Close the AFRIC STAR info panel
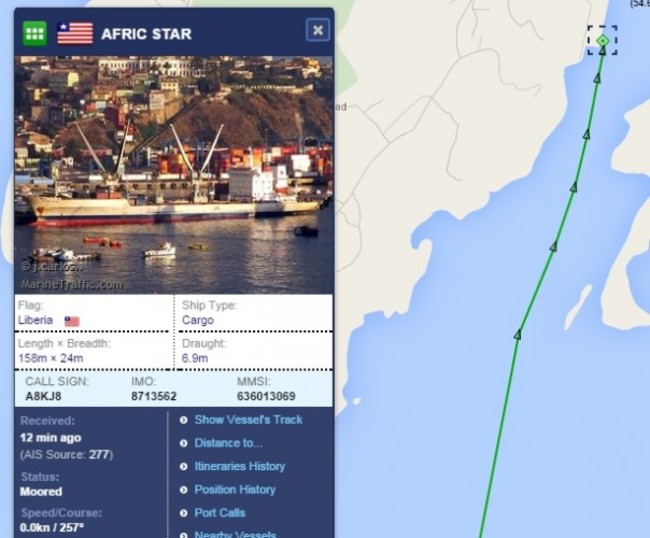Viewport: 650px width, 538px height. point(318,30)
